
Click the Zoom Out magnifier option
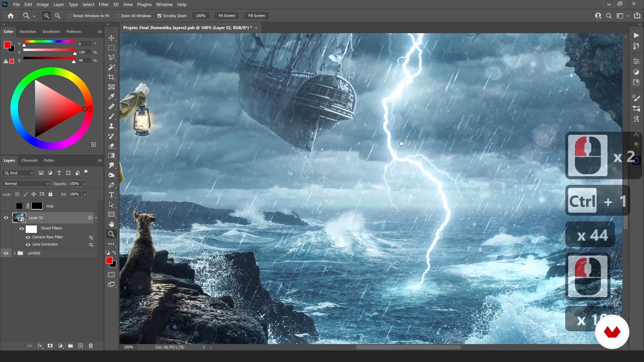tap(58, 16)
